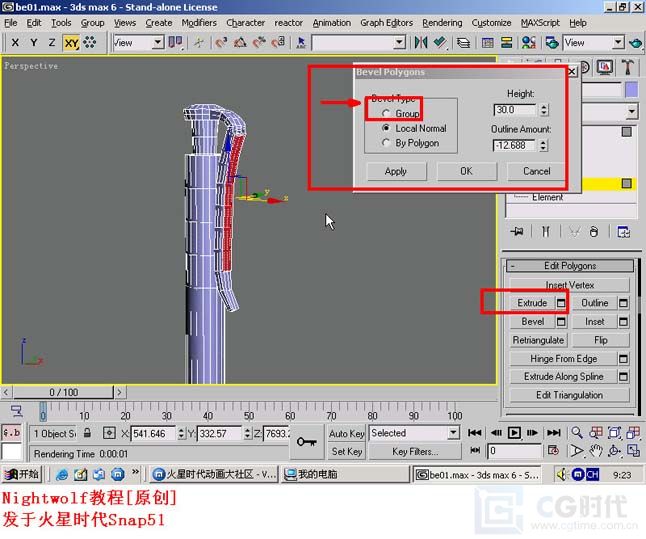Select the Local Normal bevel type

pyautogui.click(x=386, y=128)
